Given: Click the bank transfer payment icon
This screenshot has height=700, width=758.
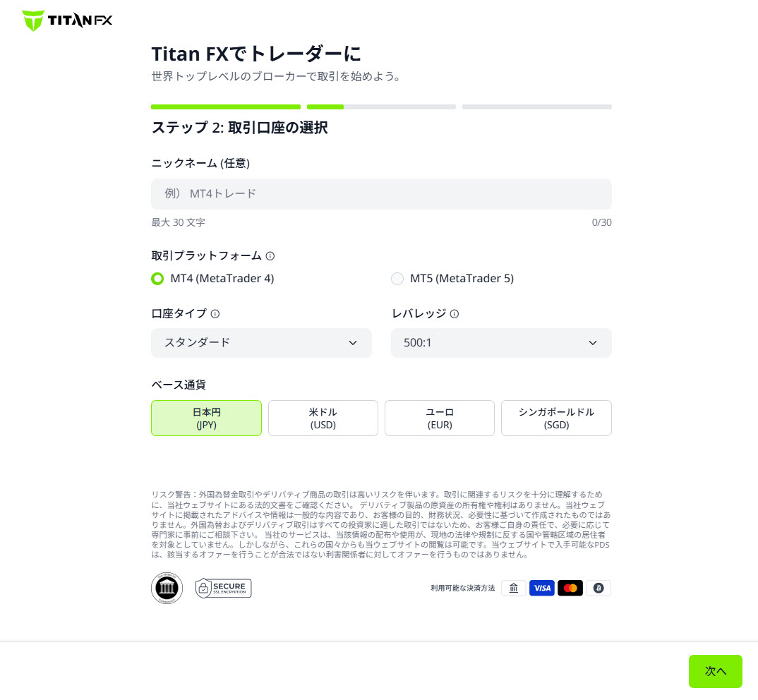Looking at the screenshot, I should (x=514, y=588).
